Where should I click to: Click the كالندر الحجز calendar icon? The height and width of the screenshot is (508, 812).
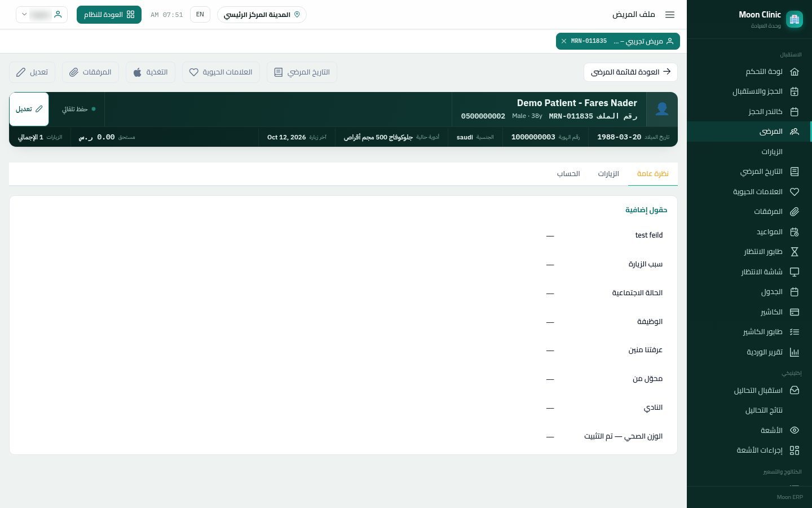pos(795,112)
